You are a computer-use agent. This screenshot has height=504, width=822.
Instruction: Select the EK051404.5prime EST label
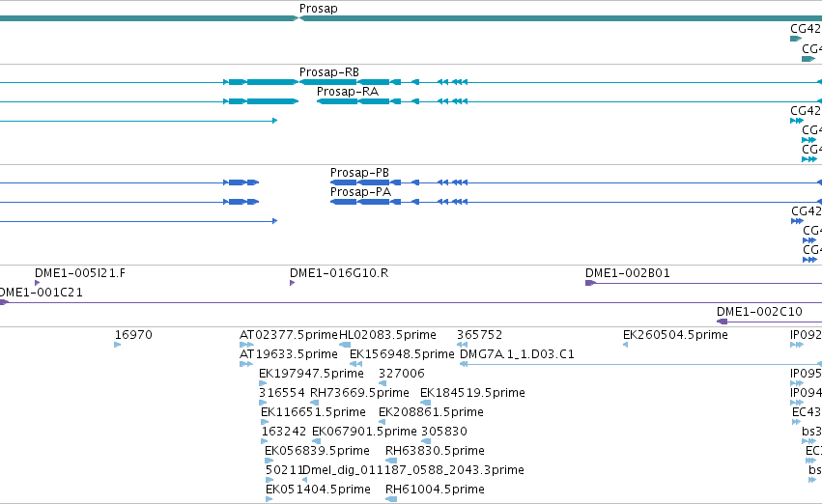(x=318, y=490)
